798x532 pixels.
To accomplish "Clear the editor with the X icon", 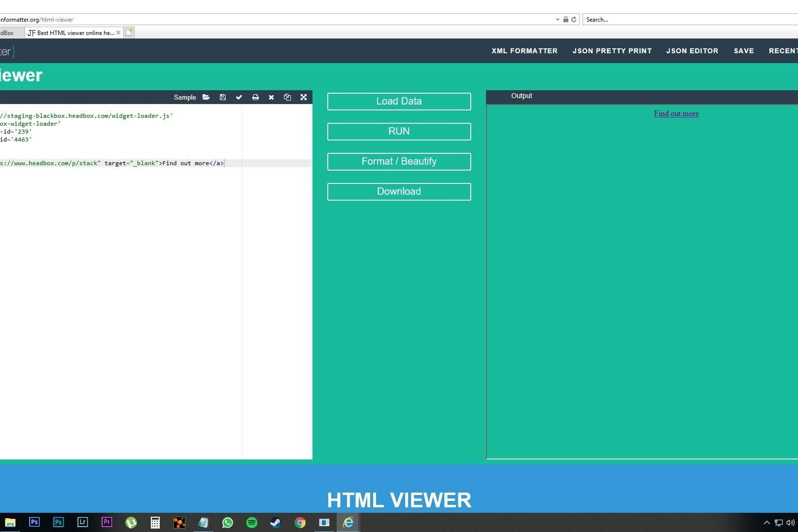I will 271,97.
